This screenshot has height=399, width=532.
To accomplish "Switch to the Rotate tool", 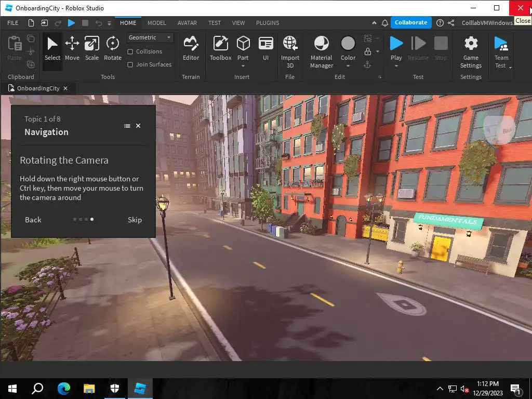I will click(113, 49).
